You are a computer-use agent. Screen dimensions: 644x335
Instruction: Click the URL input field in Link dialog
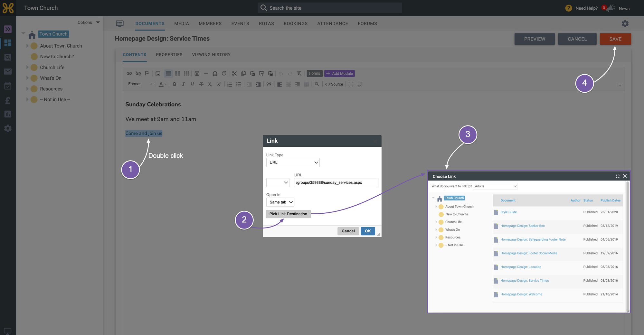[336, 182]
